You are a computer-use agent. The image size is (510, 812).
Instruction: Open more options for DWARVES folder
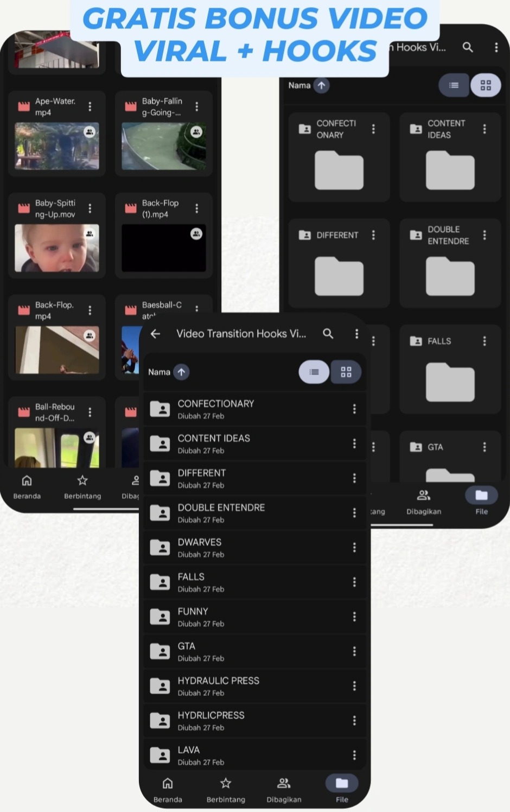(354, 548)
